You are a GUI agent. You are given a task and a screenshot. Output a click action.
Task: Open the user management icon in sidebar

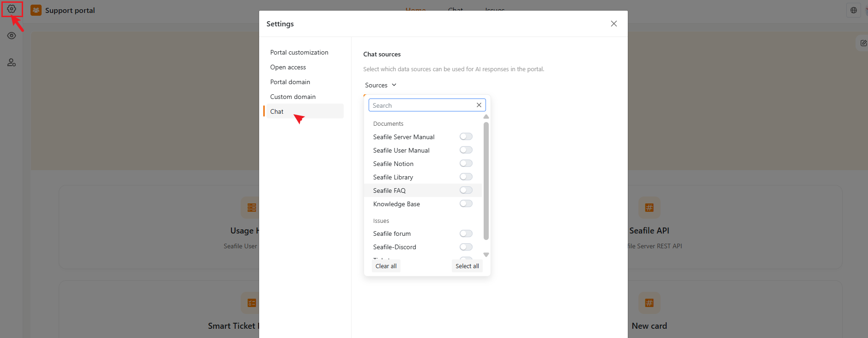tap(12, 62)
